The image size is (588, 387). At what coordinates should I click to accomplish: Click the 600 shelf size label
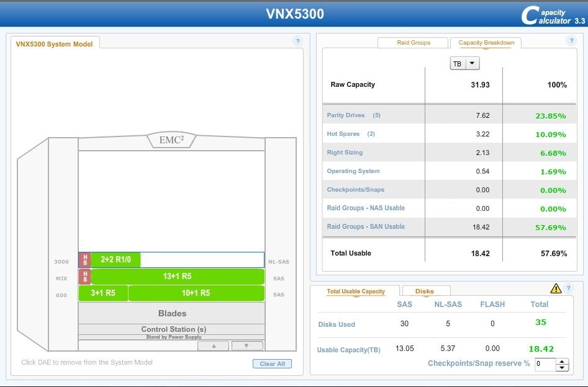61,295
